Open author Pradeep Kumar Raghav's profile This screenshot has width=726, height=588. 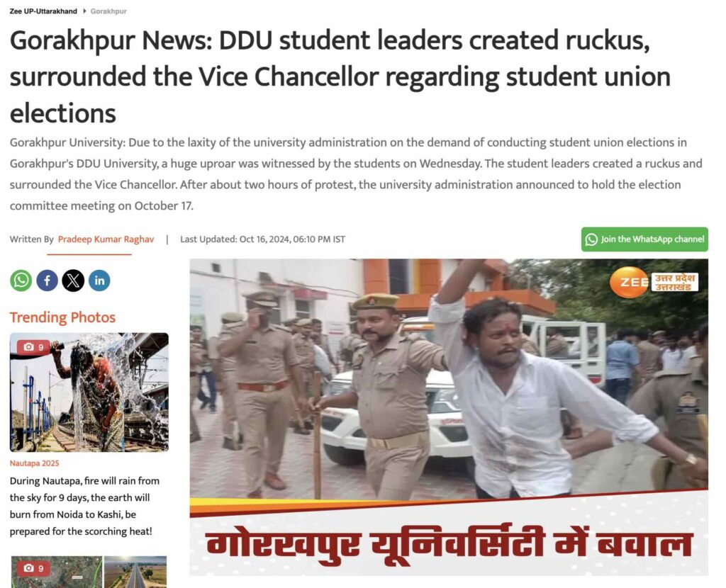(106, 239)
